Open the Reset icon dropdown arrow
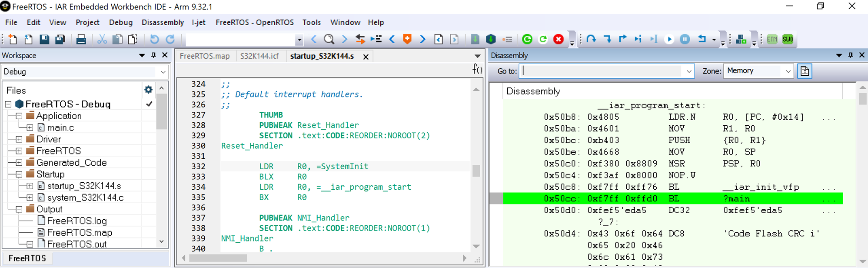Image resolution: width=868 pixels, height=268 pixels. [x=714, y=40]
